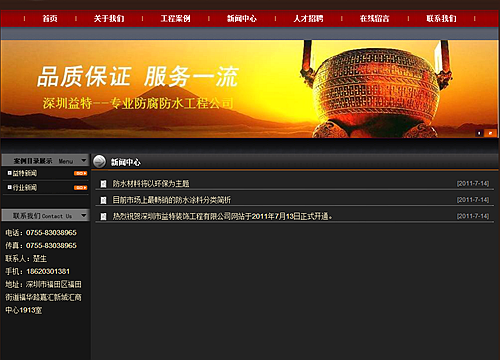Click document icon beside 目前市场上最畅销的防水涂料分类简析
Image resolution: width=500 pixels, height=360 pixels.
point(103,200)
